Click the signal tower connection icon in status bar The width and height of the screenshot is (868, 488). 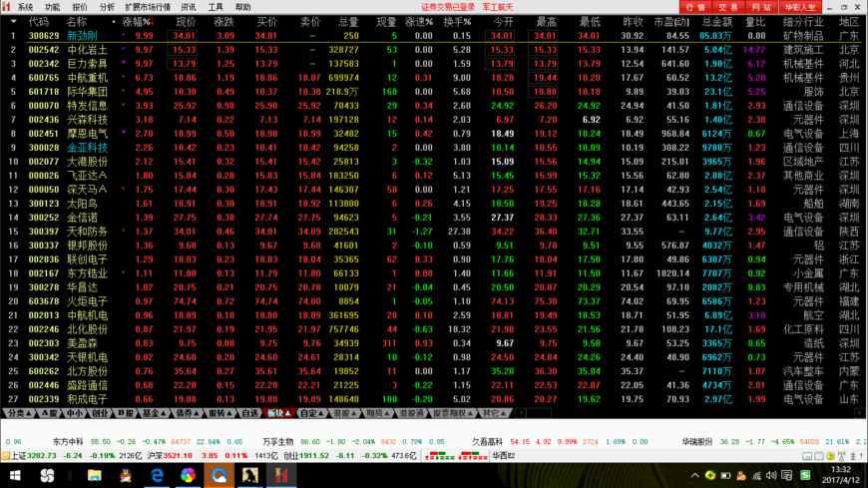point(841,456)
